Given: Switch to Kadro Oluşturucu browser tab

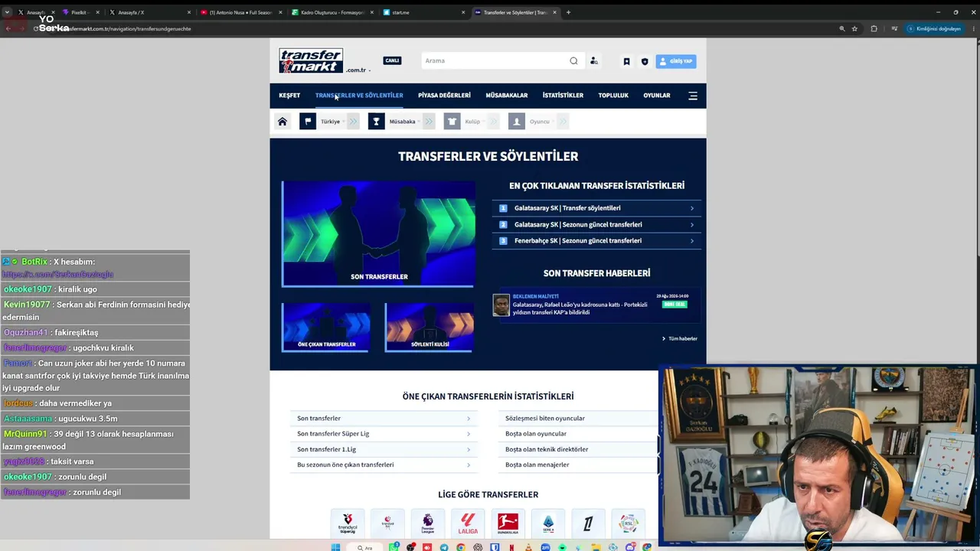Looking at the screenshot, I should point(331,12).
